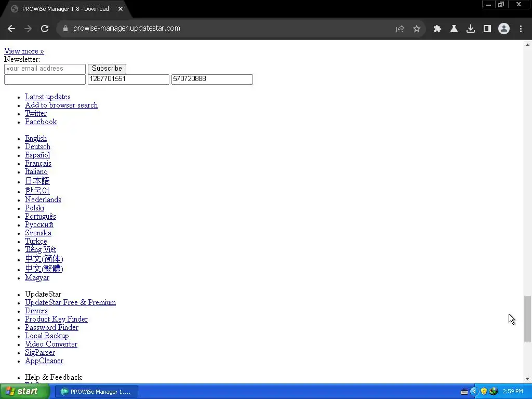Open Video Converter link
The width and height of the screenshot is (532, 399).
(x=51, y=344)
